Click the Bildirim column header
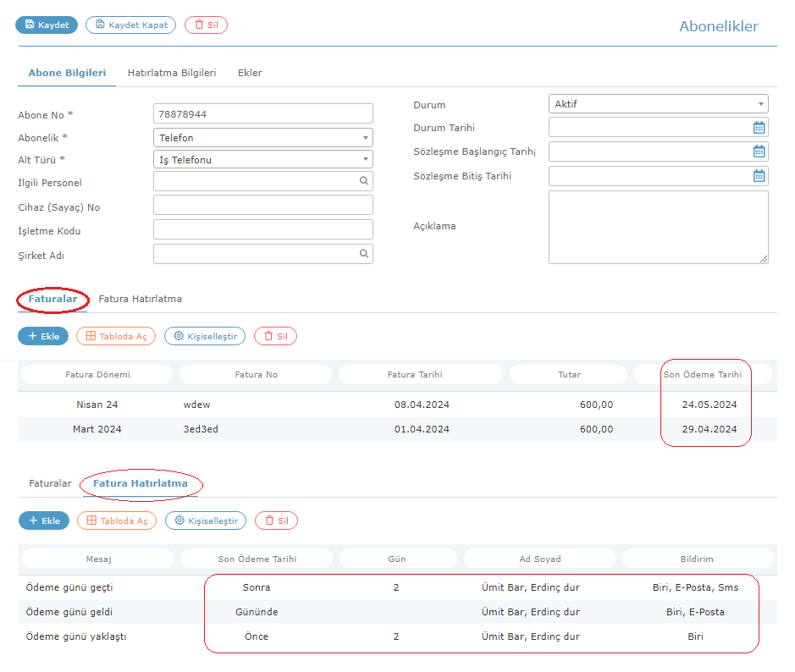 click(697, 559)
